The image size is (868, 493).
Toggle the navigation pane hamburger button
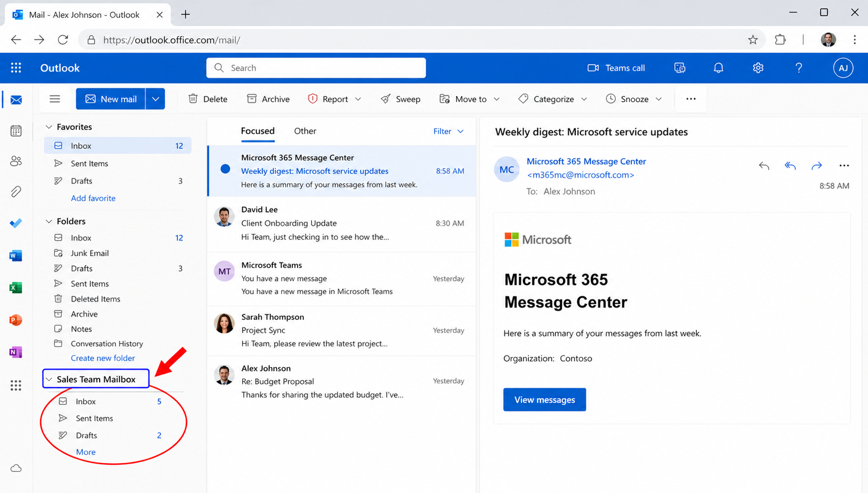55,99
